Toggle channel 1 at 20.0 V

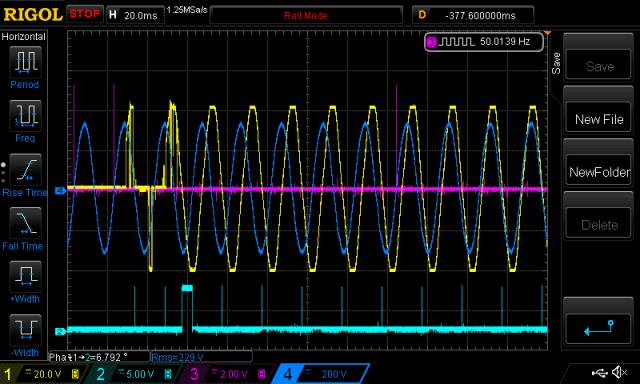(x=42, y=374)
